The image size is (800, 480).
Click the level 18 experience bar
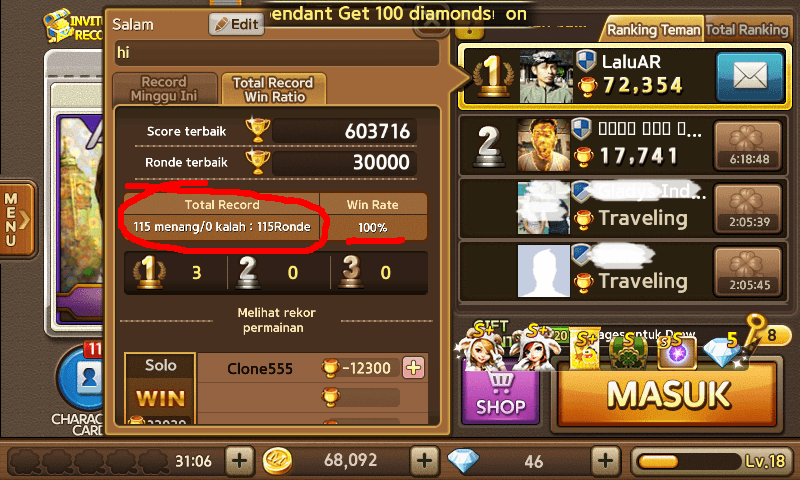tap(712, 461)
